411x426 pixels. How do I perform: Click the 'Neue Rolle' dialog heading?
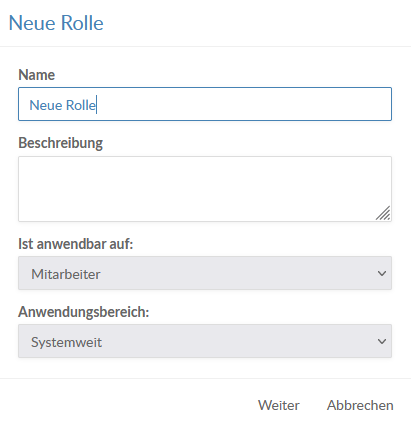point(56,23)
